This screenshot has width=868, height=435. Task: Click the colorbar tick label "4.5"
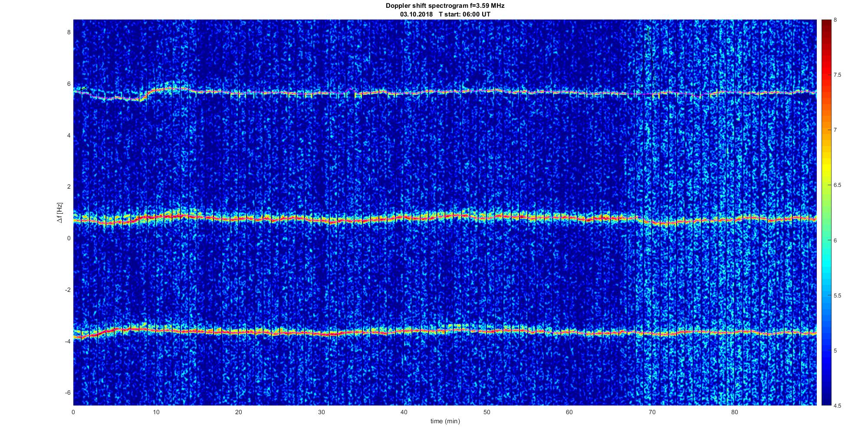click(x=838, y=406)
